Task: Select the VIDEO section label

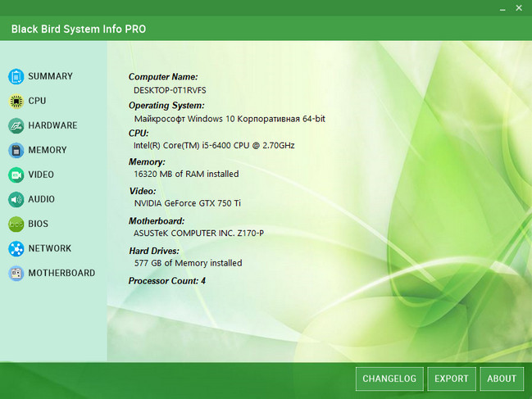Action: pos(41,175)
